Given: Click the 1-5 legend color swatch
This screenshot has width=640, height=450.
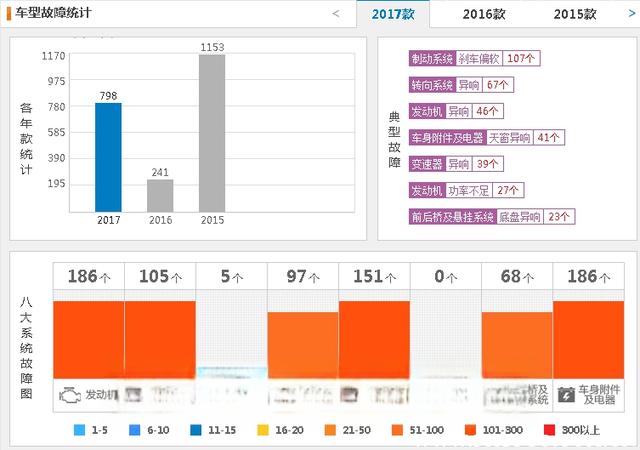Looking at the screenshot, I should pyautogui.click(x=79, y=430).
